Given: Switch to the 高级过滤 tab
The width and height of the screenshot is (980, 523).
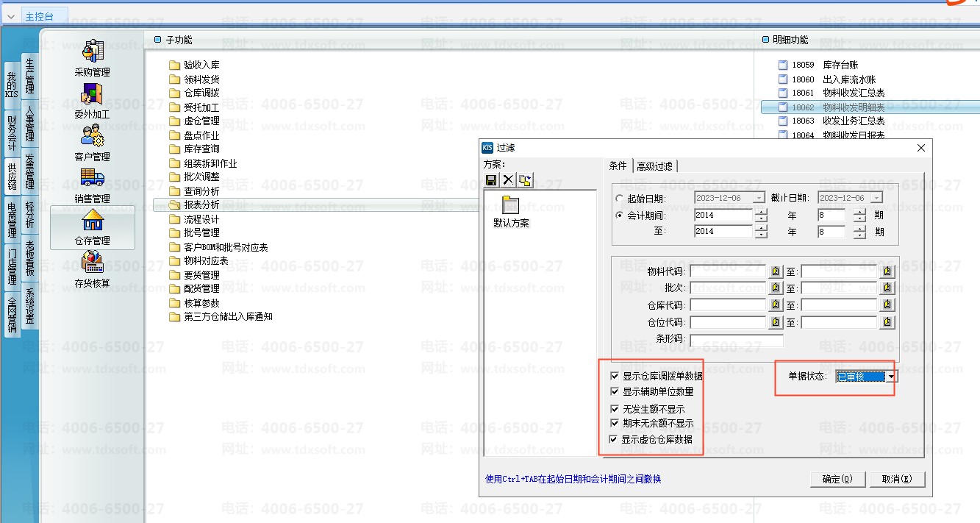Looking at the screenshot, I should coord(654,166).
